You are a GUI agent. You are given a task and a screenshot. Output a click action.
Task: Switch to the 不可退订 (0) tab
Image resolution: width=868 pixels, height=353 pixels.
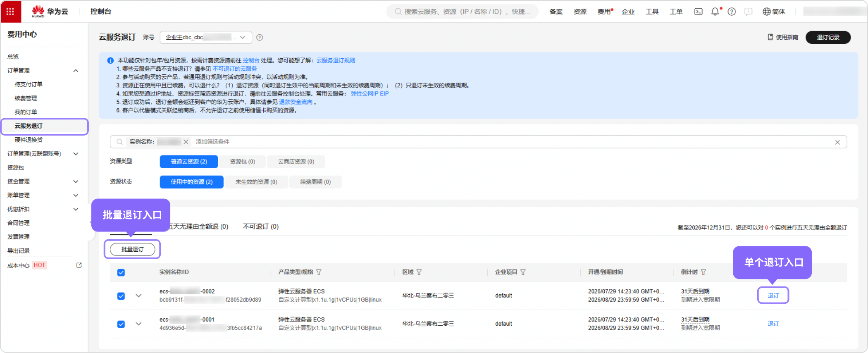(x=261, y=227)
